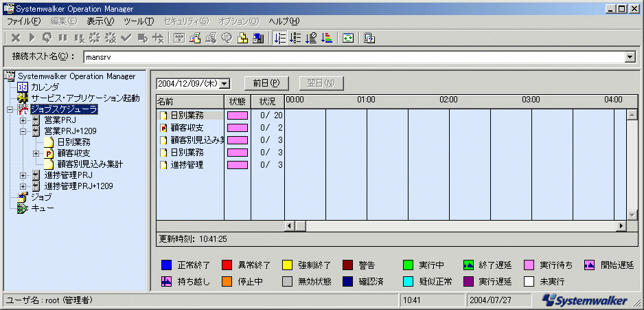The image size is (644, 310).
Task: Click the 翌日(N) next day button
Action: pos(321,83)
